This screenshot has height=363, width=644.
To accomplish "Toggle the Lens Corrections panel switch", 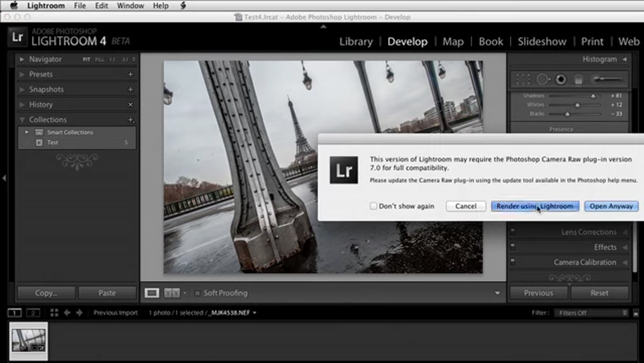I will tap(513, 232).
